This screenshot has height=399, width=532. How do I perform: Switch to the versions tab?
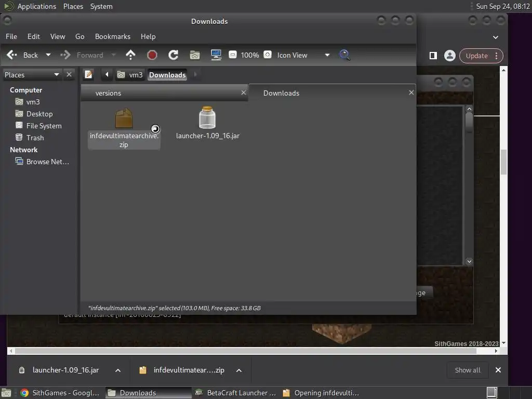tap(164, 93)
